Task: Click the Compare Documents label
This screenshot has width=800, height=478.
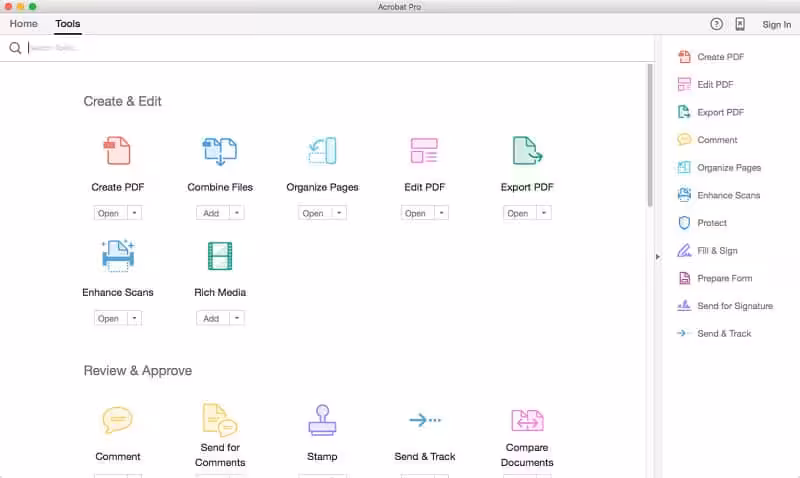Action: pos(527,455)
